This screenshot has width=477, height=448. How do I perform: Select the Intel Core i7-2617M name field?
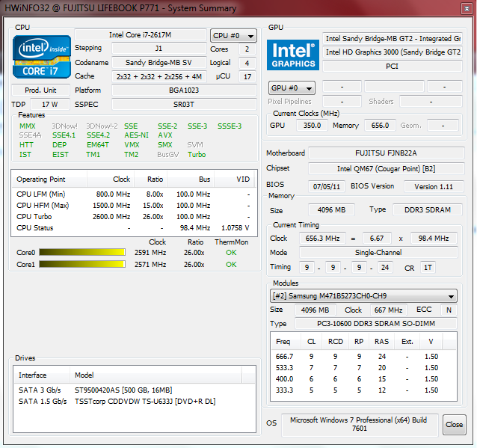click(141, 35)
